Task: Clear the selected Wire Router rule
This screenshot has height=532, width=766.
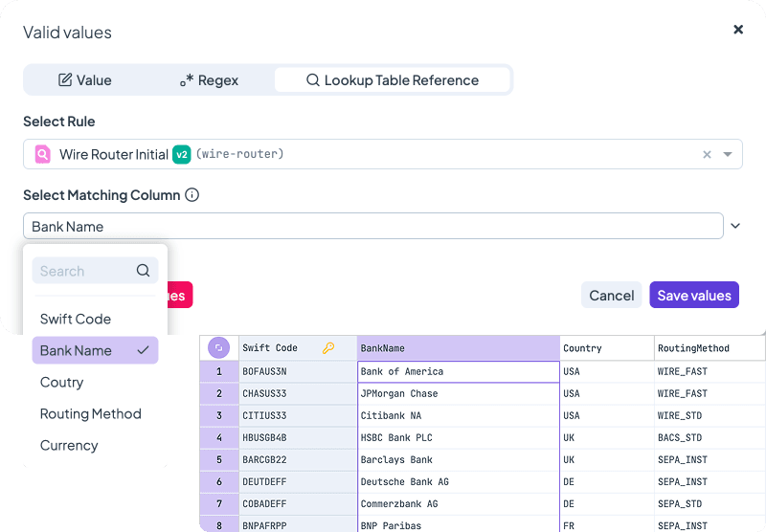Action: [707, 154]
